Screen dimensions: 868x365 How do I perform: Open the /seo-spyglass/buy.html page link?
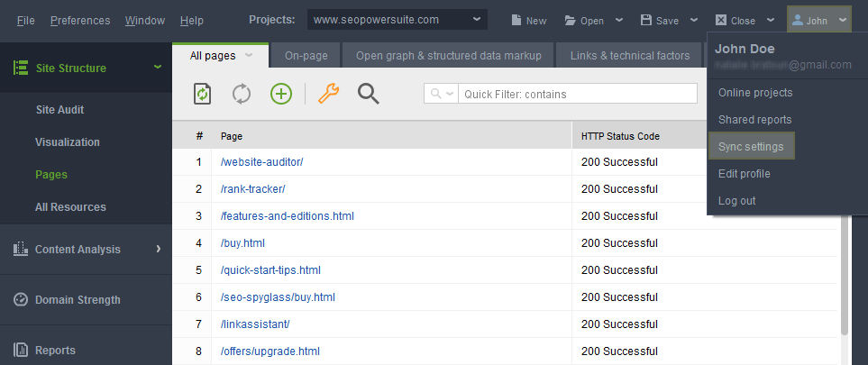point(278,297)
